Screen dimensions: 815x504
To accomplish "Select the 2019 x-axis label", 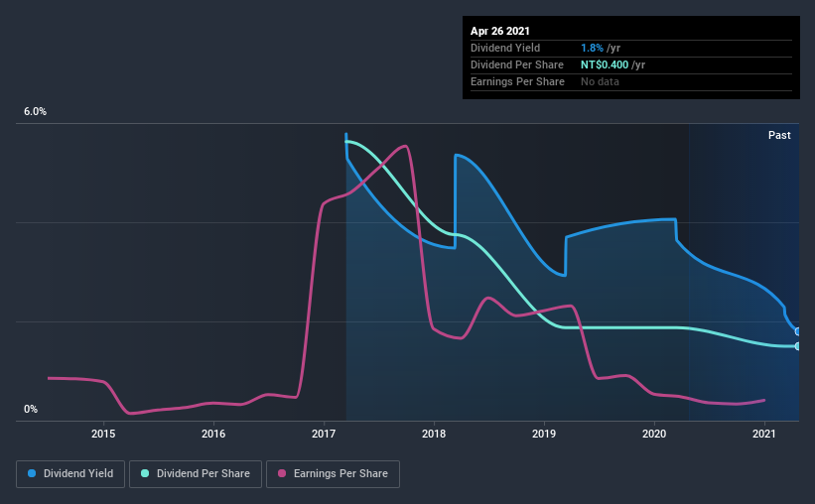I will [544, 434].
